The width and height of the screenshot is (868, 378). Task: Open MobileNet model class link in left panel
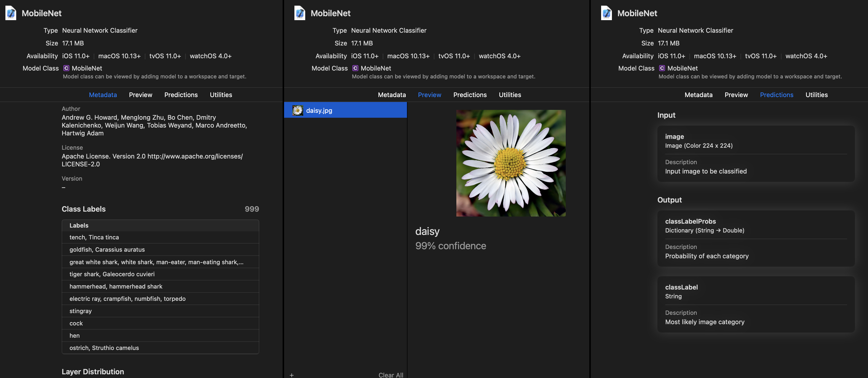point(87,68)
